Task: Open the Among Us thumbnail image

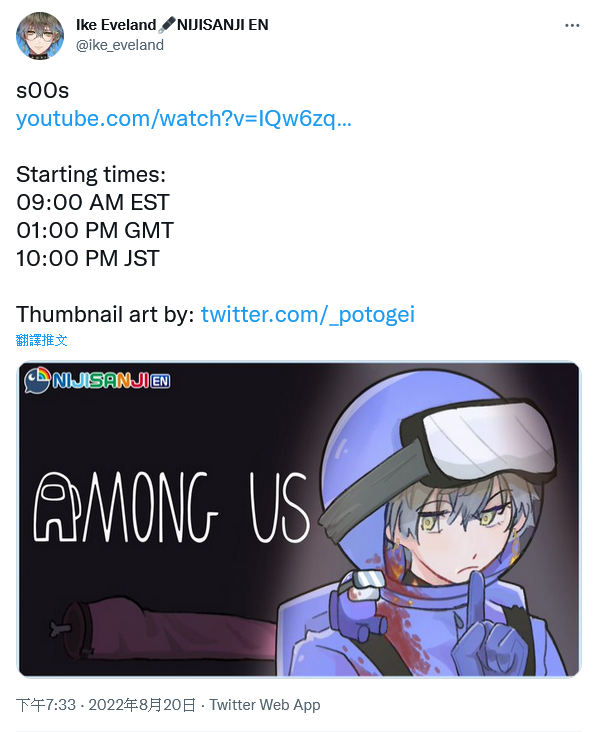Action: click(299, 519)
